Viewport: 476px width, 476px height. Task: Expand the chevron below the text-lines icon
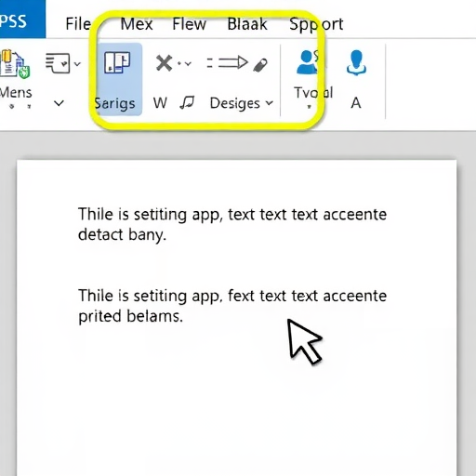point(59,103)
